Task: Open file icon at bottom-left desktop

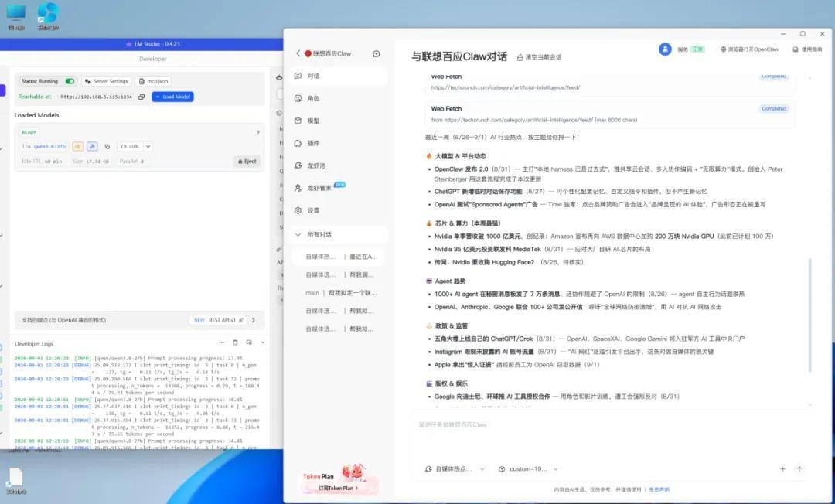Action: [16, 481]
